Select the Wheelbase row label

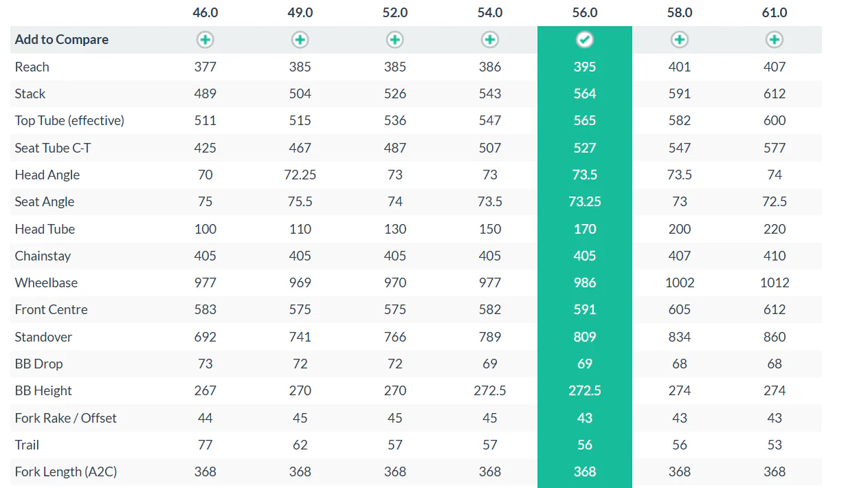pyautogui.click(x=46, y=282)
